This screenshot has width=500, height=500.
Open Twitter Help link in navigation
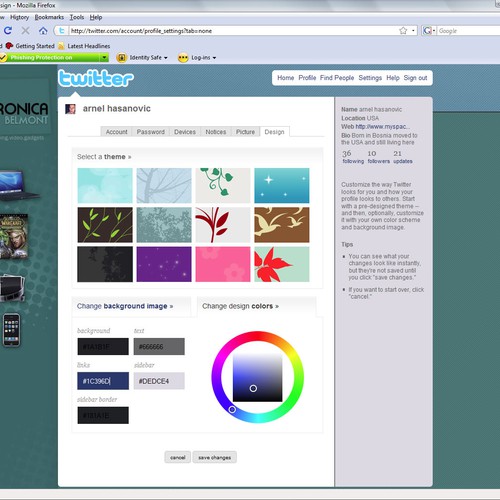[393, 78]
